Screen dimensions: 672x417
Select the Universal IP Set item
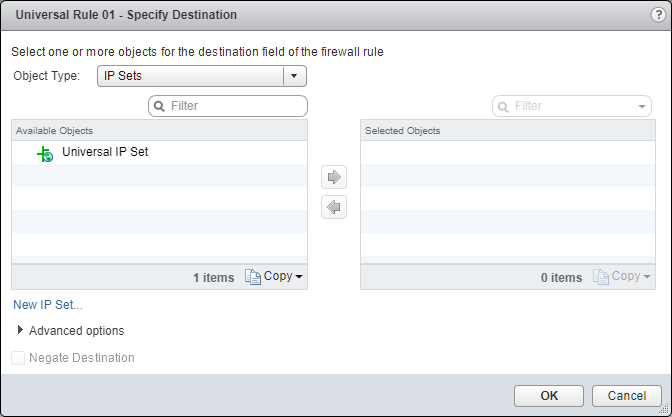(105, 153)
